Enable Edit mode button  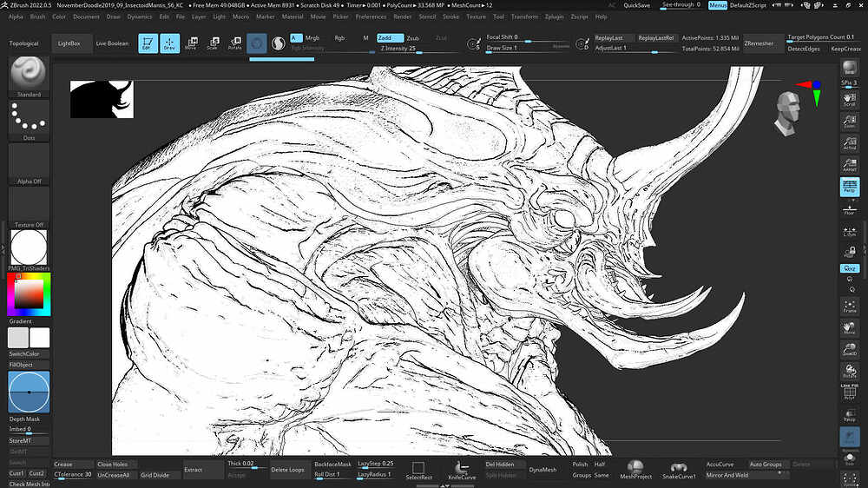(148, 43)
